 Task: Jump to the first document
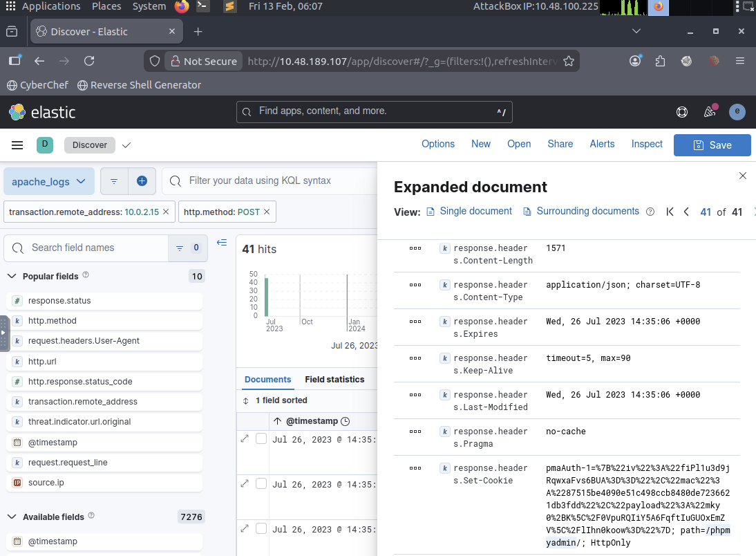coord(670,212)
